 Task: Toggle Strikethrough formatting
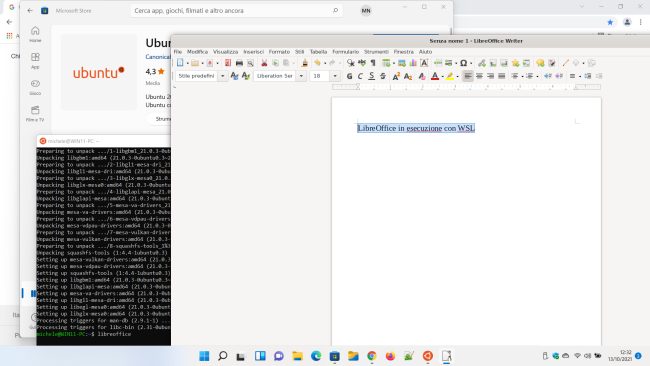pyautogui.click(x=383, y=76)
